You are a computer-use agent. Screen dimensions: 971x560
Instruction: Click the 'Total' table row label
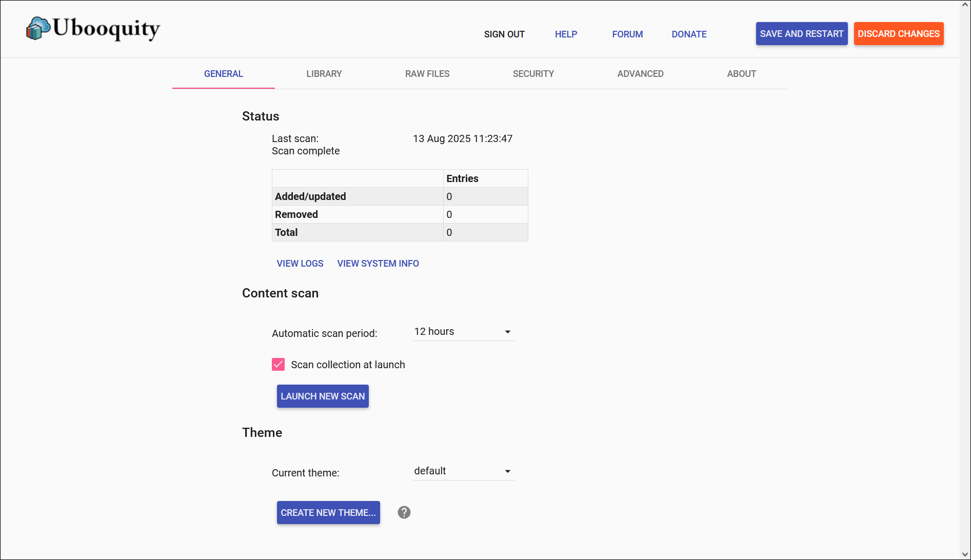(x=286, y=232)
